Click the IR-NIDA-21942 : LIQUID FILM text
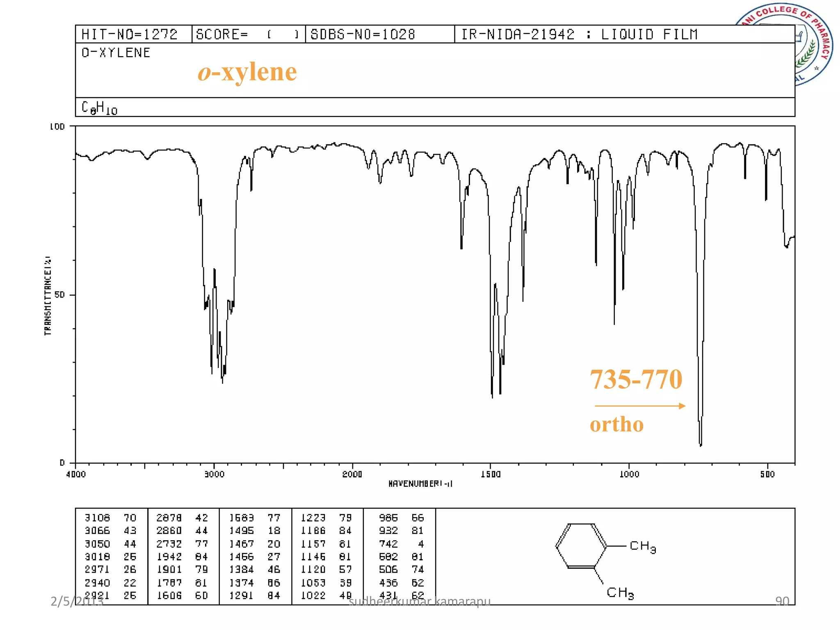The width and height of the screenshot is (840, 630). click(x=580, y=34)
